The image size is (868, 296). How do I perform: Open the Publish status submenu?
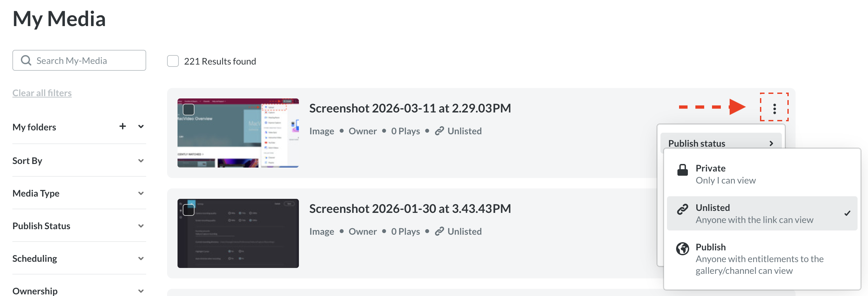click(721, 143)
